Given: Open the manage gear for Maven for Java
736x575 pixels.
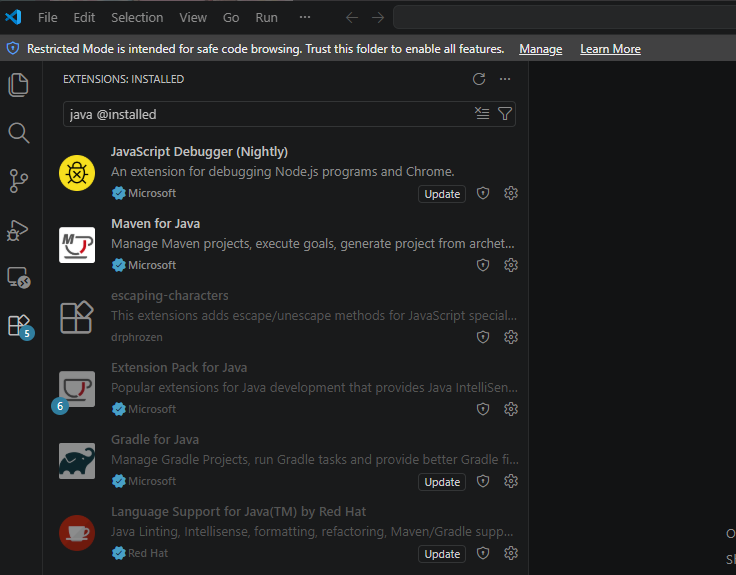Looking at the screenshot, I should click(x=511, y=265).
